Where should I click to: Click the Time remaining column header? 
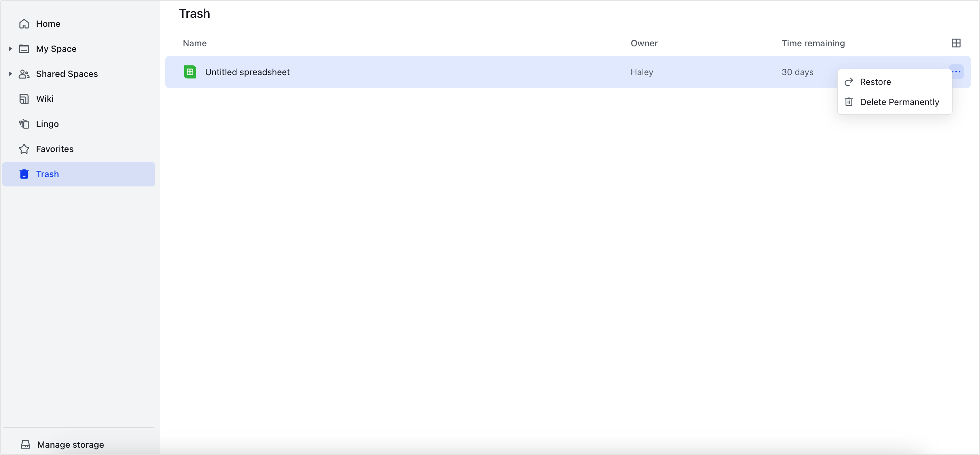click(x=813, y=43)
